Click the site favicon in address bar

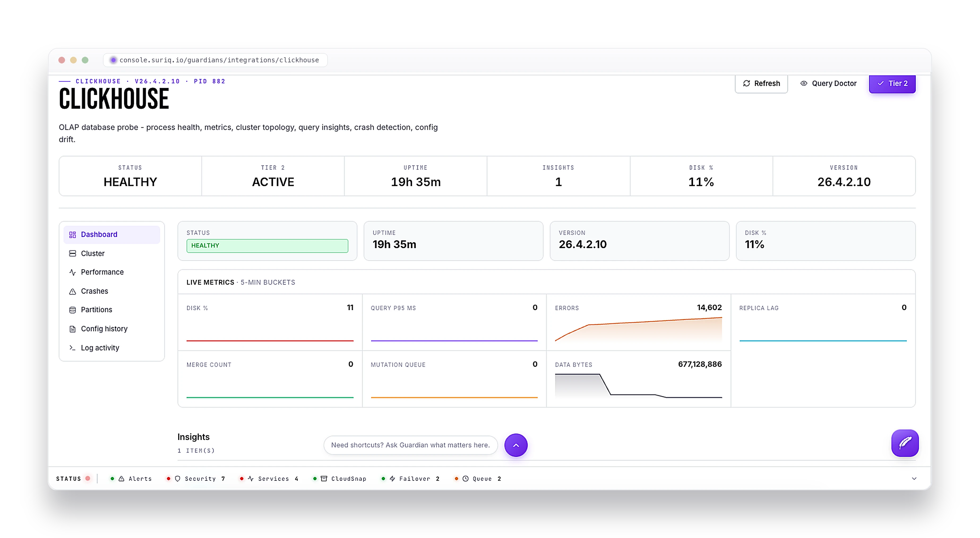tap(113, 60)
